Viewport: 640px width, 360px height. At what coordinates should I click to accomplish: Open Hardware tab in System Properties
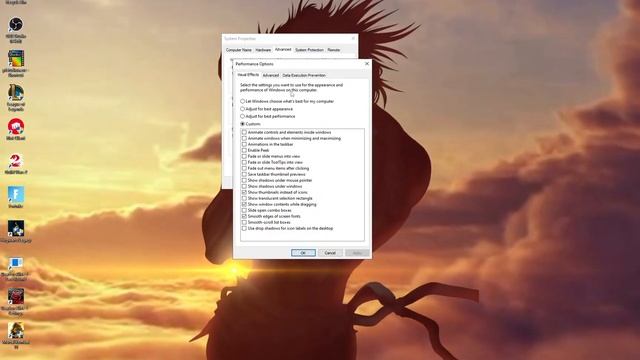263,50
